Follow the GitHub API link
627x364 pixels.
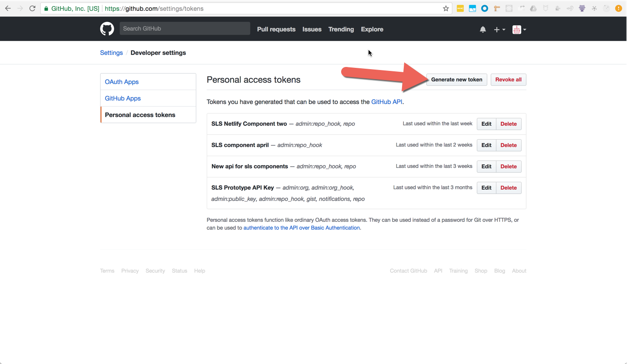[x=386, y=102]
